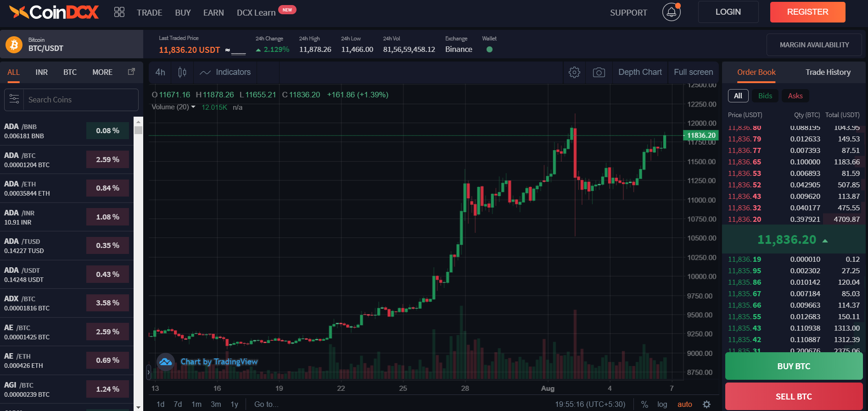The image size is (868, 411).
Task: Click the BUY BTC button
Action: click(x=794, y=366)
